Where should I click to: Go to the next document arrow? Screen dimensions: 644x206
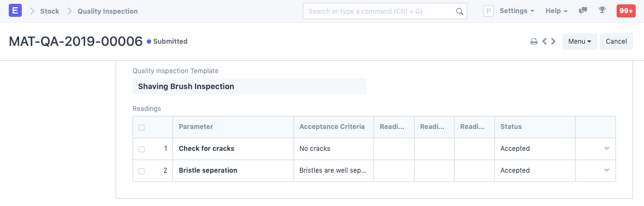coord(553,42)
